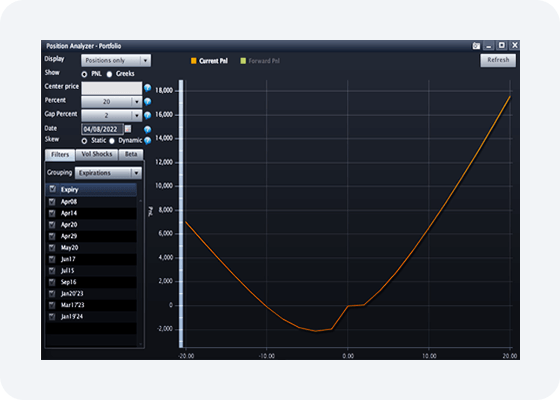Select the Dynamic skew option
The width and height of the screenshot is (560, 400).
click(x=112, y=141)
